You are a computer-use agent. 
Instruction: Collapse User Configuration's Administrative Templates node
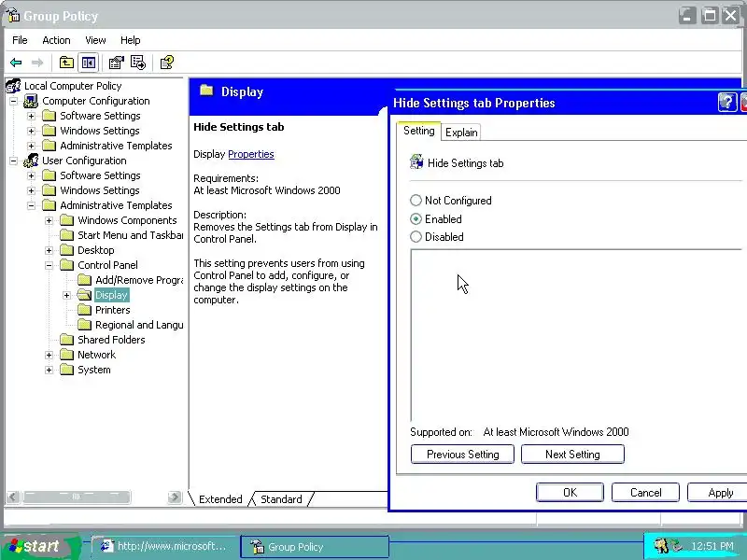tap(31, 205)
